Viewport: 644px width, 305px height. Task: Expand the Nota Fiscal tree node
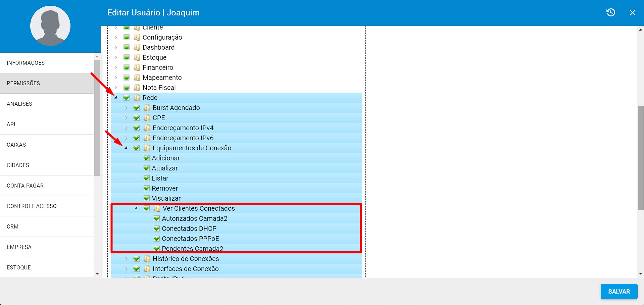click(x=116, y=88)
